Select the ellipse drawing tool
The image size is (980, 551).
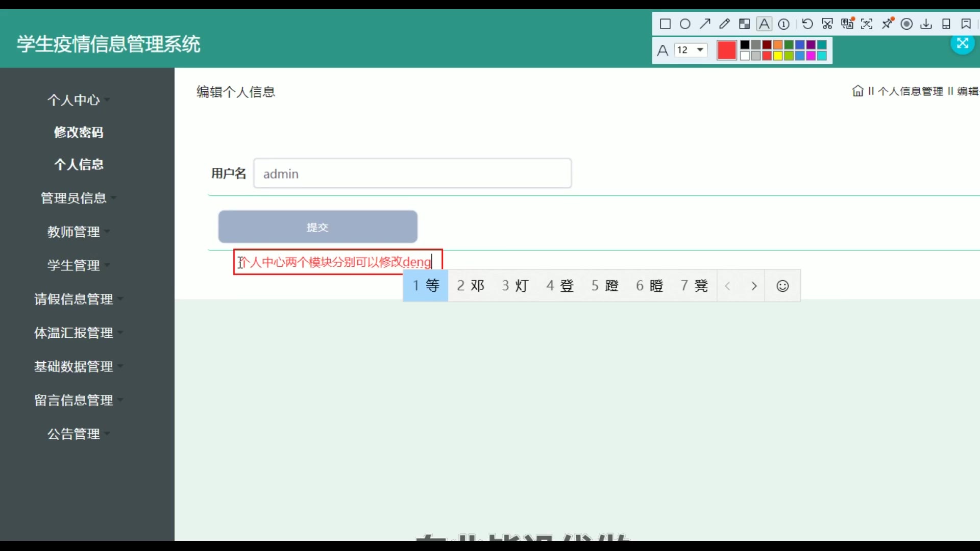685,24
